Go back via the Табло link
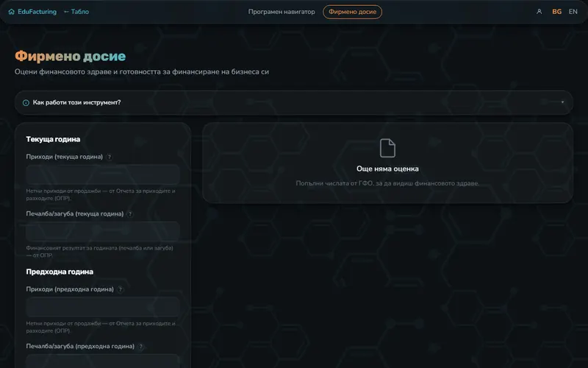The image size is (588, 368). (x=76, y=12)
